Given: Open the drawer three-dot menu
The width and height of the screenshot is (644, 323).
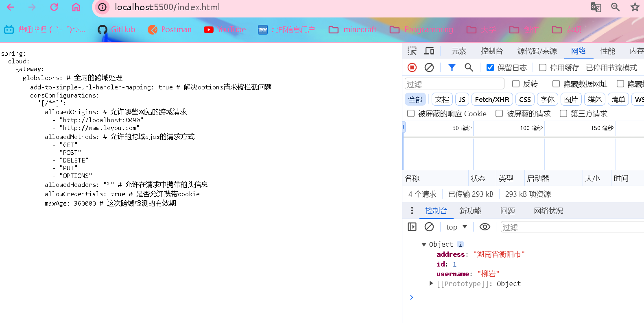Looking at the screenshot, I should 412,210.
